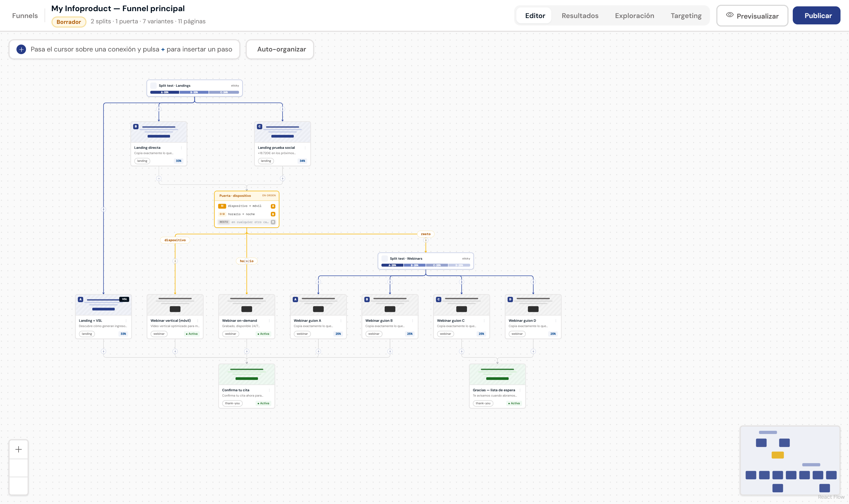Insert step below Webinar on-demand card
Image resolution: width=849 pixels, height=504 pixels.
point(246,351)
